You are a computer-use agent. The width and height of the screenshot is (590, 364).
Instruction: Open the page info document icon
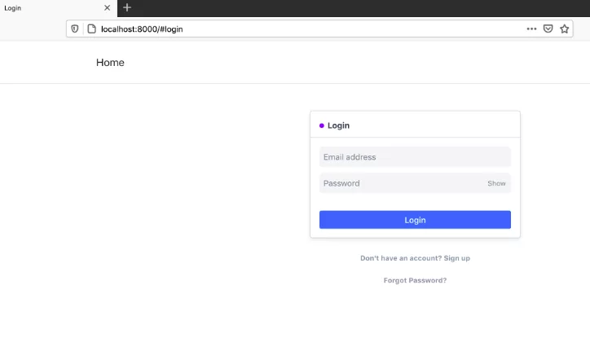[x=91, y=29]
